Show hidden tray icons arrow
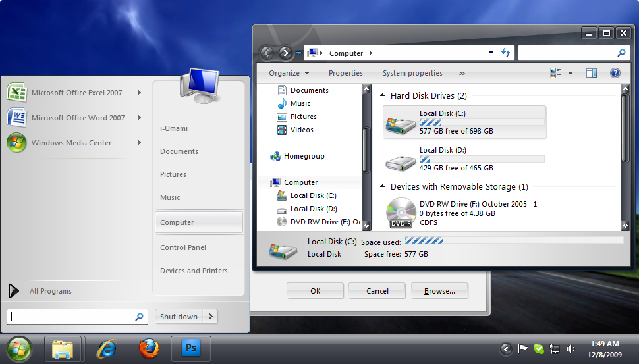Viewport: 639px width, 364px height. pos(506,349)
